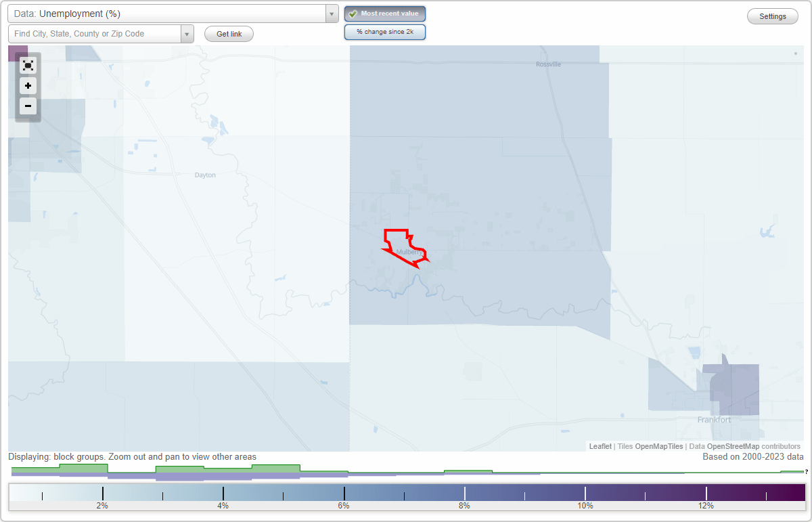Viewport: 812px width, 522px height.
Task: Zoom in with the plus button
Action: [28, 86]
